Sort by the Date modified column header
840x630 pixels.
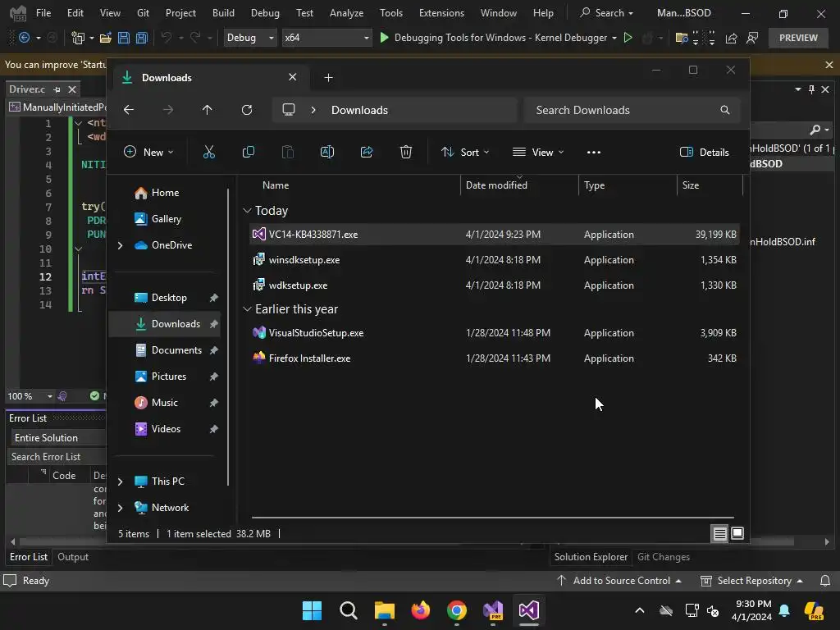click(519, 185)
